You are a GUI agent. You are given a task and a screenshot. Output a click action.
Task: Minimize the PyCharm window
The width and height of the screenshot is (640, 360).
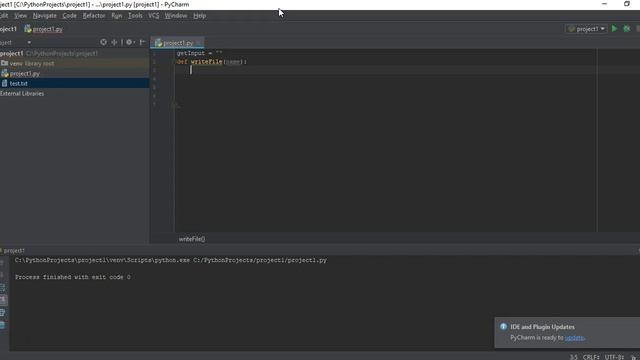(604, 4)
